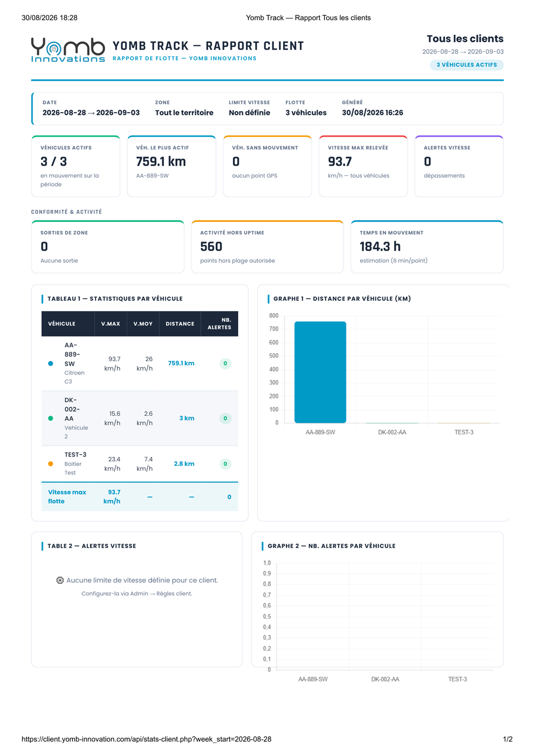This screenshot has width=534, height=756.
Task: Click the '3 véhicules' flotte value
Action: coord(306,113)
